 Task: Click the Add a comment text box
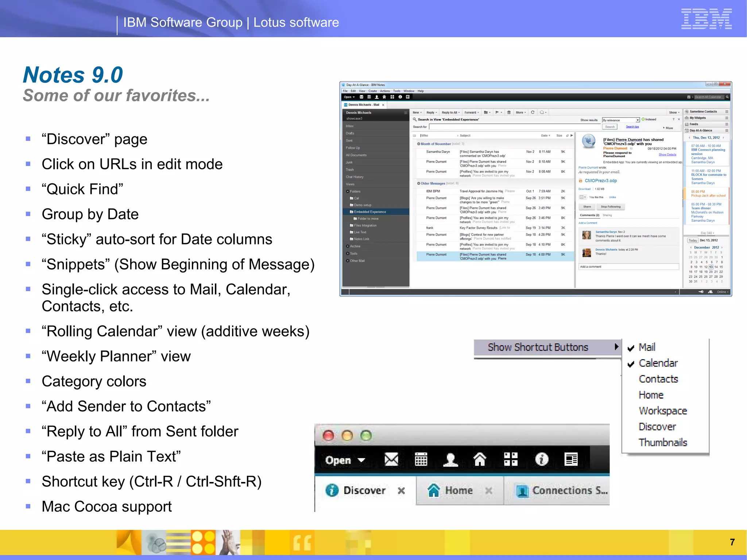tap(629, 267)
